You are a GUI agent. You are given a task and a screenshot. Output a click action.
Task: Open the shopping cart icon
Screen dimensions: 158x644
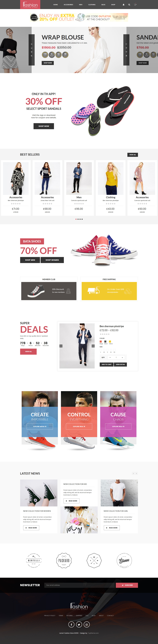click(x=135, y=5)
